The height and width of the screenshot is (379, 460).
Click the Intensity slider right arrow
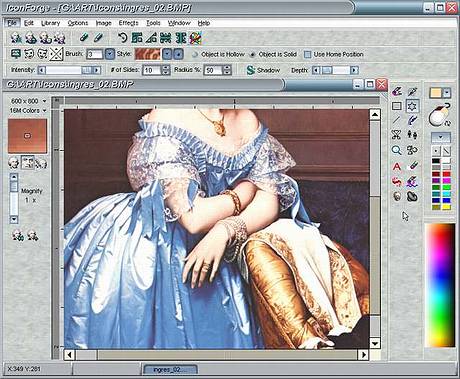[x=97, y=70]
